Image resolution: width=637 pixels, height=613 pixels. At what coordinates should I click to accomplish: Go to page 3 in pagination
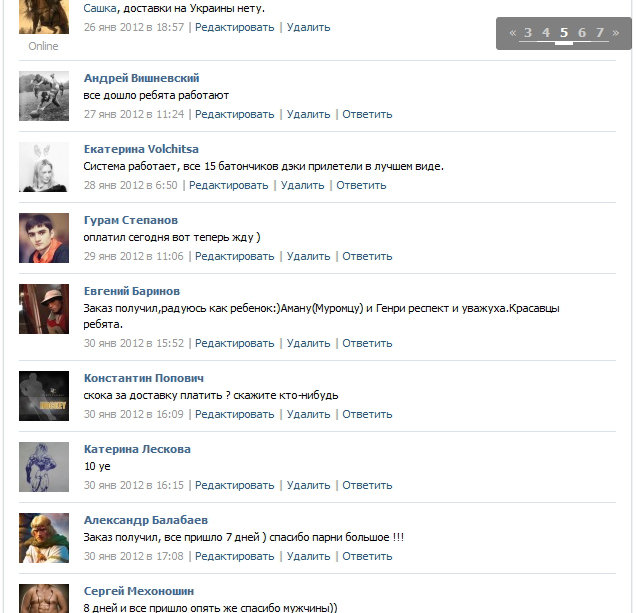point(528,32)
